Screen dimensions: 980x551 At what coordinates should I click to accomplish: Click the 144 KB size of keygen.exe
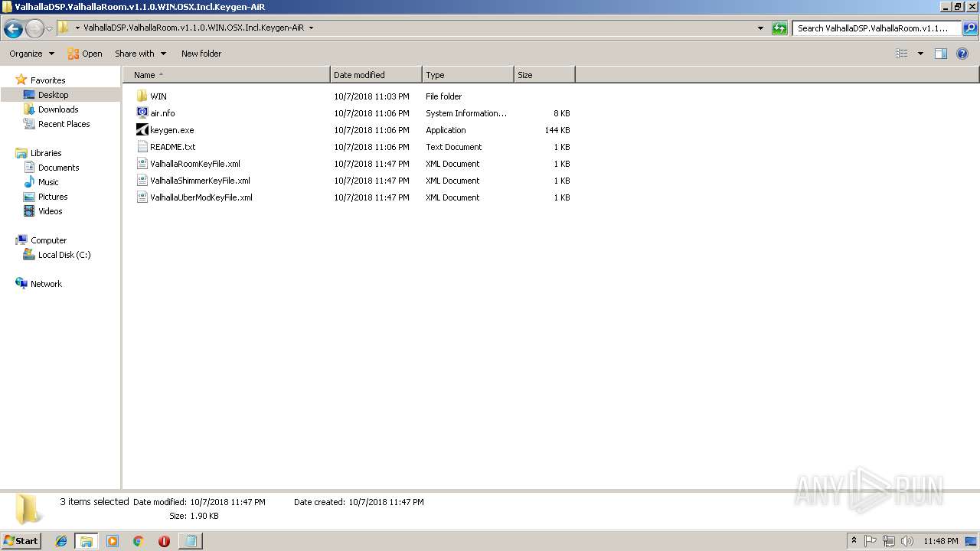[557, 130]
